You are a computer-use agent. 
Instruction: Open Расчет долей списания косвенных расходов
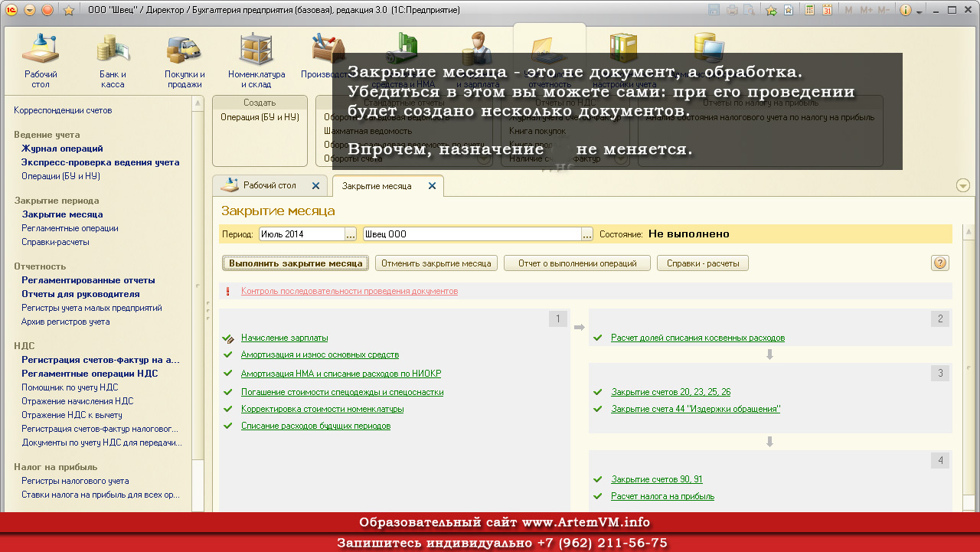(x=697, y=338)
